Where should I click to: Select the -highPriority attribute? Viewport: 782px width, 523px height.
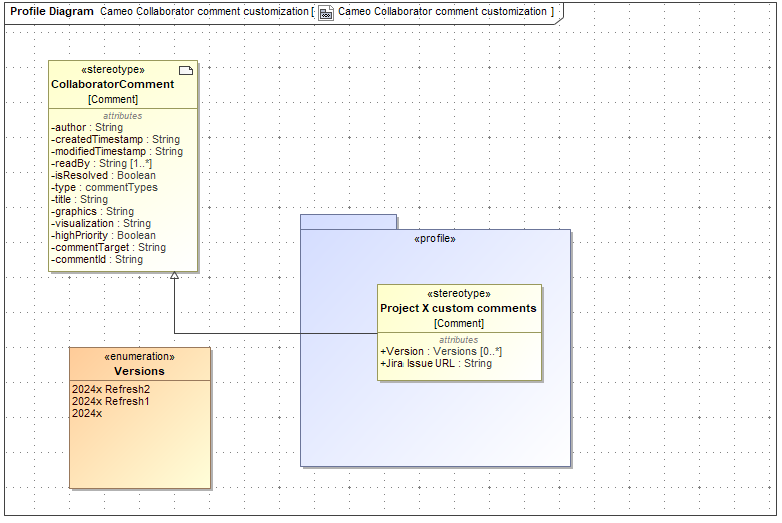click(103, 236)
